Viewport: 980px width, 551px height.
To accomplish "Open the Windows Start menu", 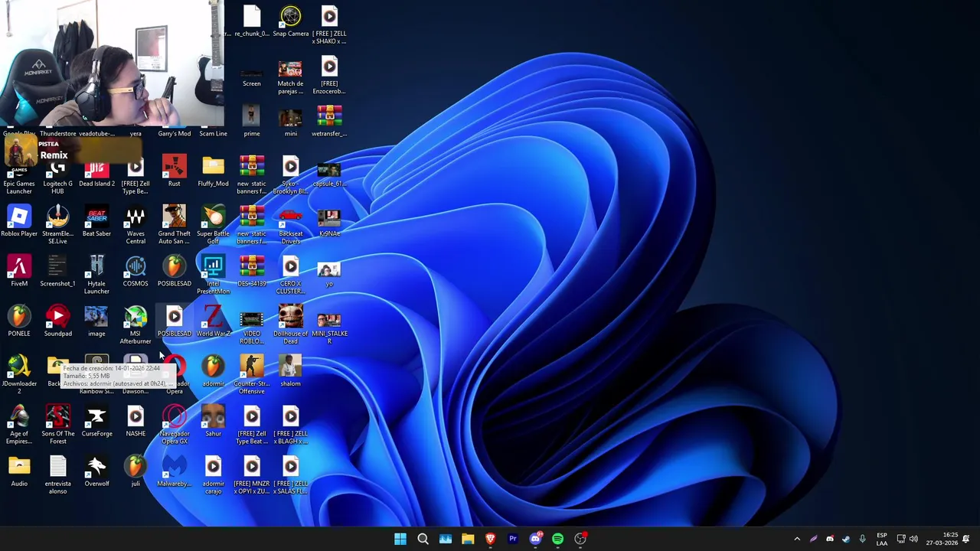I will click(x=400, y=539).
